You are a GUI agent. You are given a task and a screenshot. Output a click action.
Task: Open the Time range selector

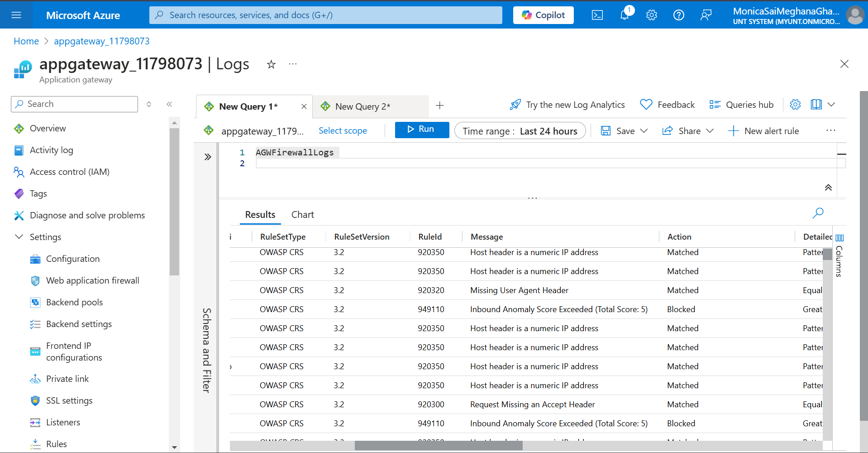[x=520, y=131]
